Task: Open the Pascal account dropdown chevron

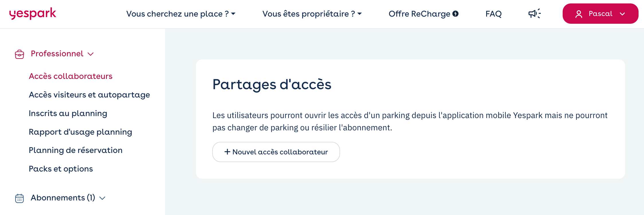Action: (x=622, y=14)
